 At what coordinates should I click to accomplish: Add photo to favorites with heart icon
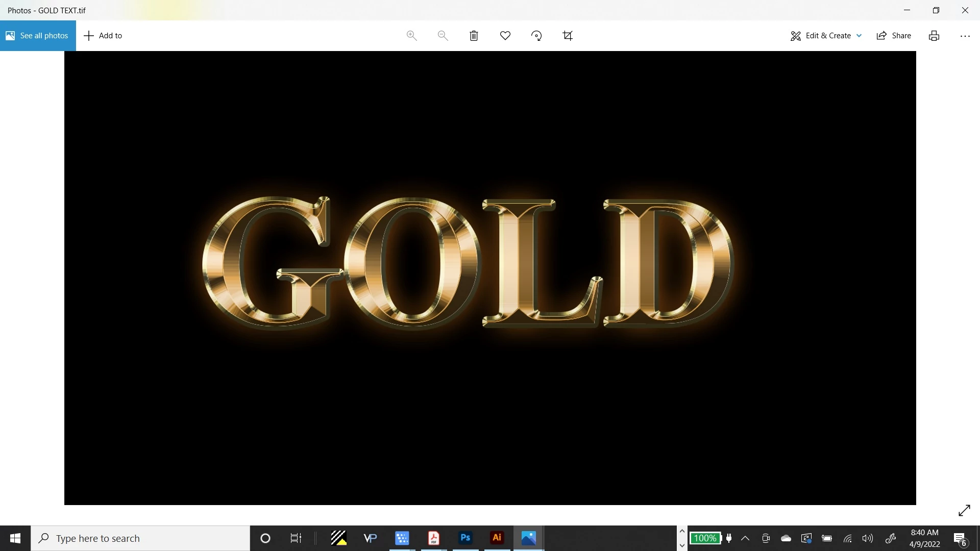pos(505,36)
